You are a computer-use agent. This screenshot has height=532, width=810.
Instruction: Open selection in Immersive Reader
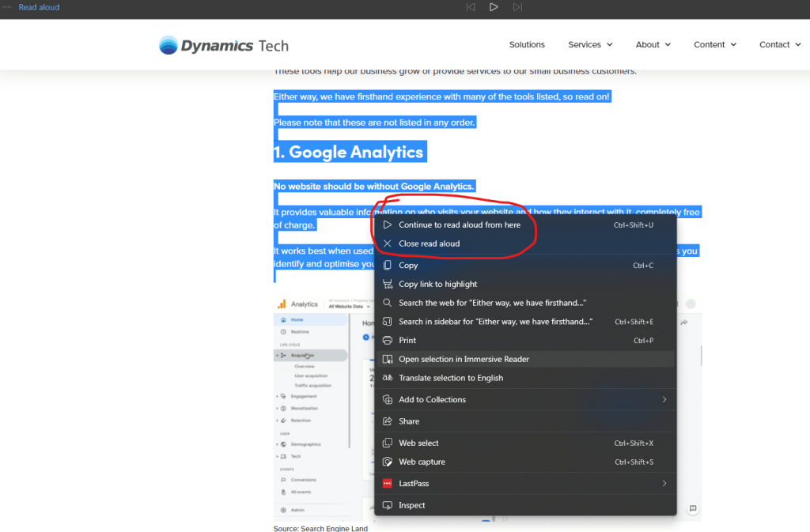525,359
